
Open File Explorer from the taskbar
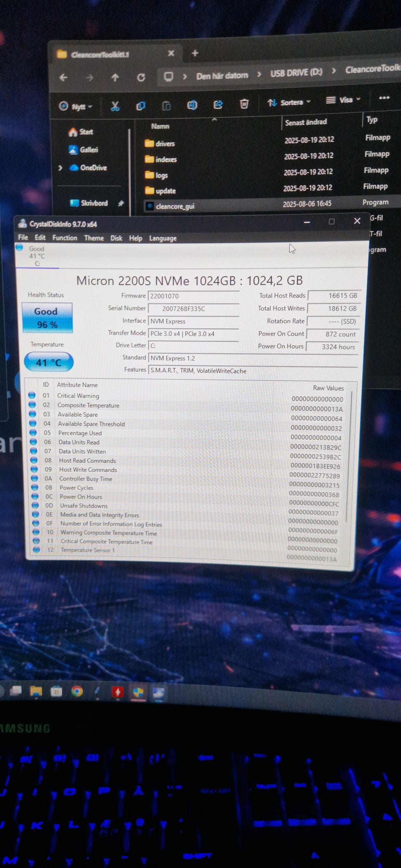tap(36, 691)
